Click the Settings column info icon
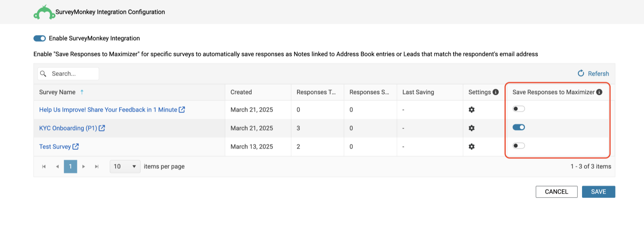The width and height of the screenshot is (644, 225). point(495,92)
